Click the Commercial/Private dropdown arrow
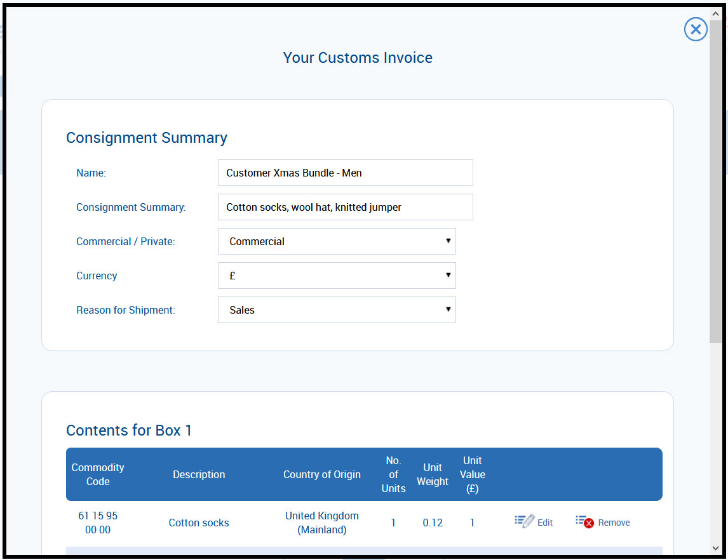Screen dimensions: 728x560 pyautogui.click(x=449, y=241)
